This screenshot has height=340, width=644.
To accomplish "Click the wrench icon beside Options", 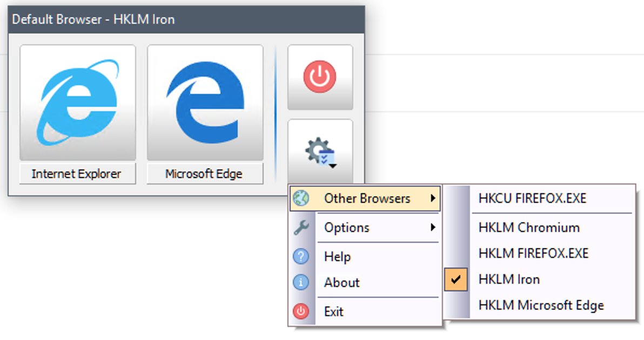I will click(300, 227).
